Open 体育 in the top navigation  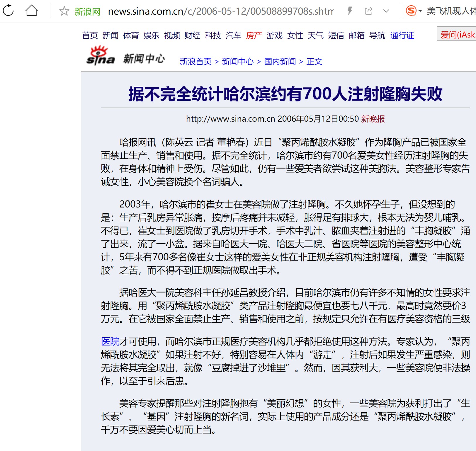click(131, 35)
